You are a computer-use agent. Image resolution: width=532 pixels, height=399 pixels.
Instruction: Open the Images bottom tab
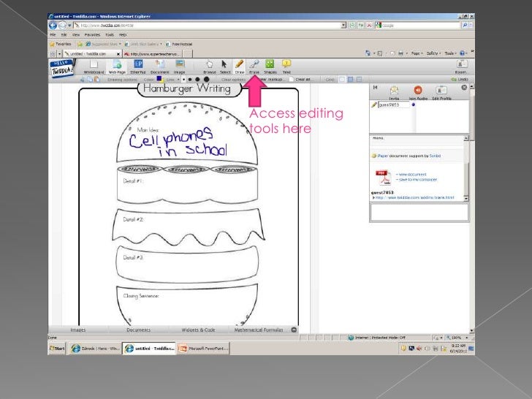click(77, 330)
